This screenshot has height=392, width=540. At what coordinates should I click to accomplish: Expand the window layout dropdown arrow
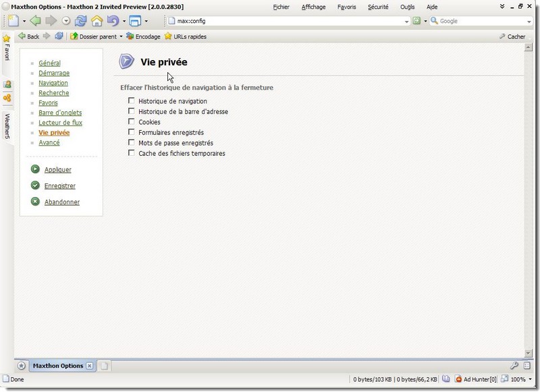(146, 22)
